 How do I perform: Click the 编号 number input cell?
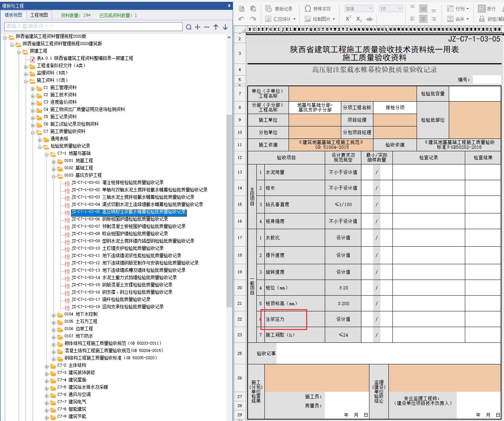(486, 79)
